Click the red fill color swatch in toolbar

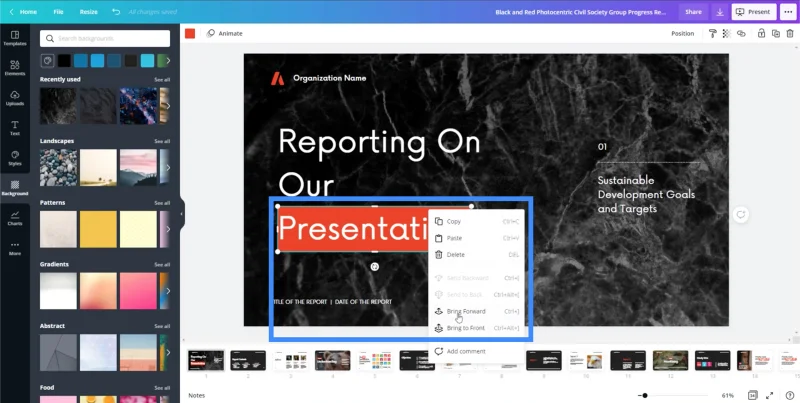190,34
